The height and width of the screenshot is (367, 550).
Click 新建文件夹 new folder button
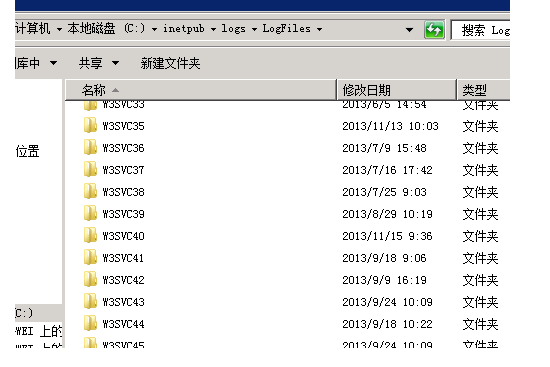point(170,64)
